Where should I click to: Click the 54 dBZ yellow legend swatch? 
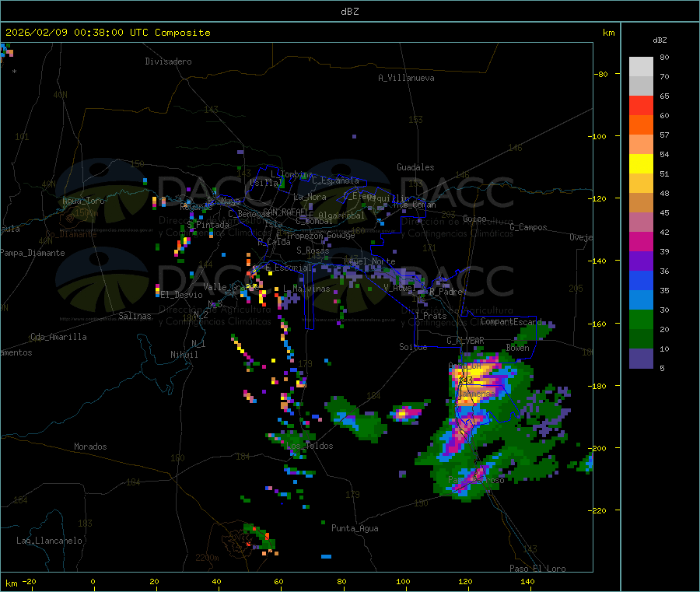tap(641, 164)
